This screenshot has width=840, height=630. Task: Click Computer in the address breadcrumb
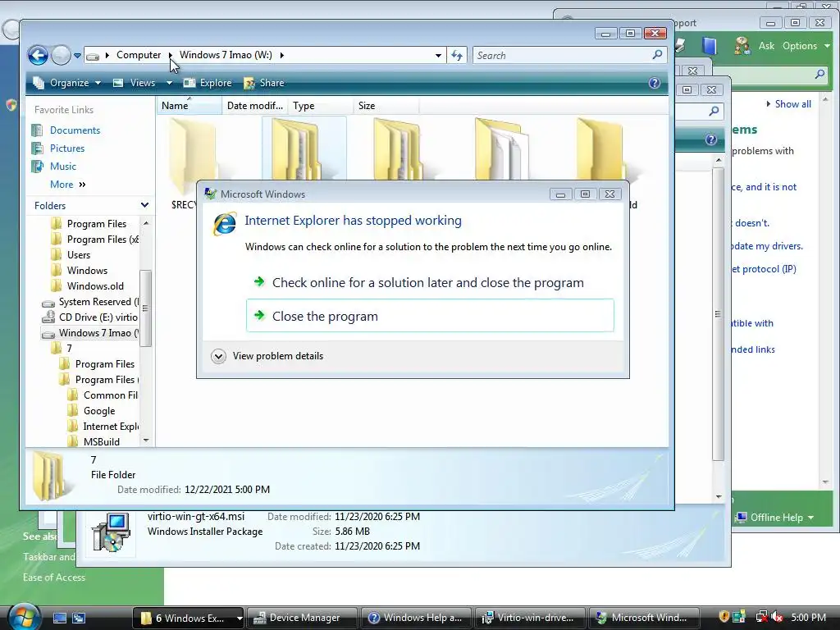pos(138,55)
